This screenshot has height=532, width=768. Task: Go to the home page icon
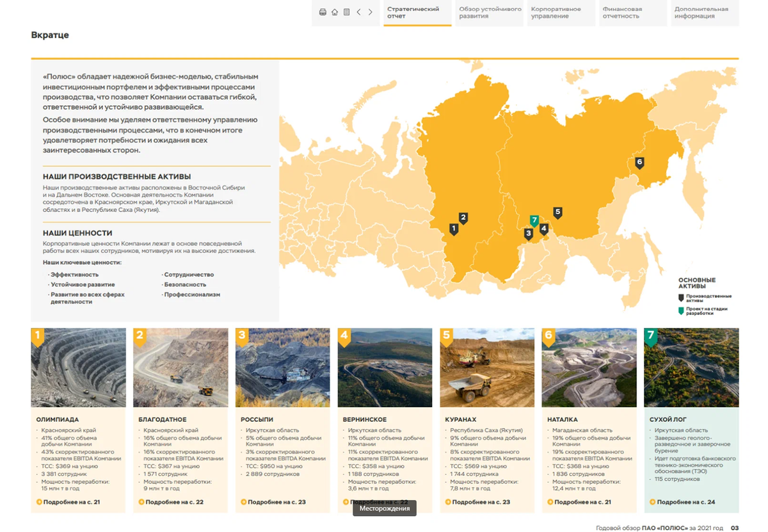pyautogui.click(x=335, y=12)
